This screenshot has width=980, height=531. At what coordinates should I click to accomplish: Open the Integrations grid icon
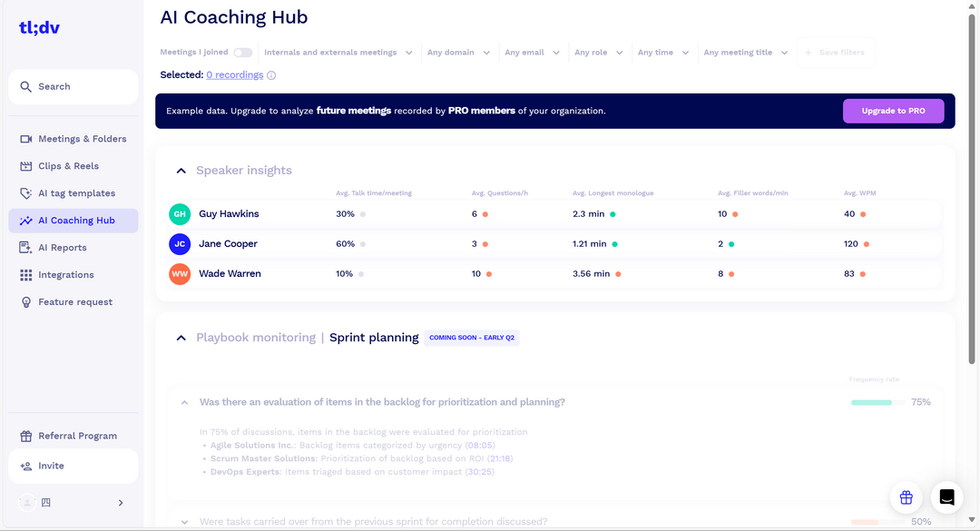pos(25,274)
